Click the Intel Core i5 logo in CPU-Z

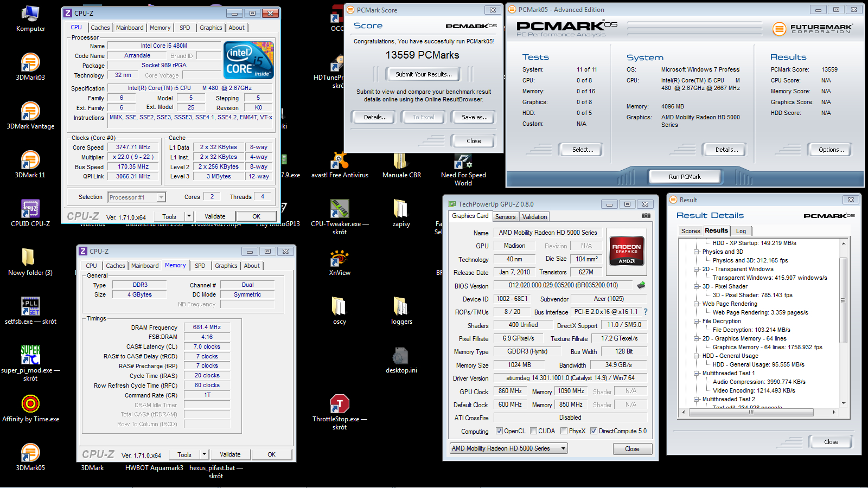coord(249,60)
